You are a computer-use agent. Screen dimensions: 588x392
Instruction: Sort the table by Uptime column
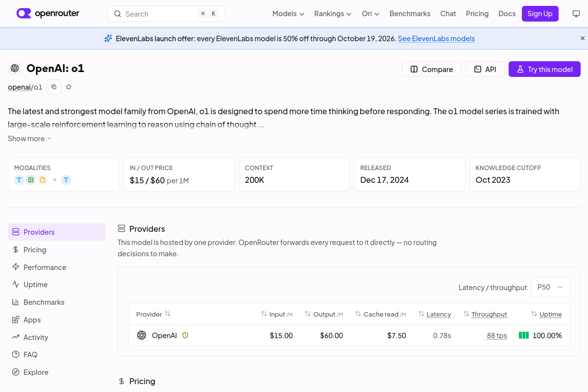pyautogui.click(x=546, y=314)
